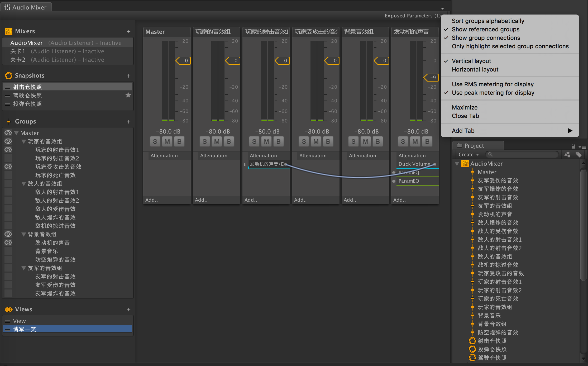Screen dimensions: 588x366
Task: Hide the 发动机的声音 group via eye icon
Action: pyautogui.click(x=8, y=243)
